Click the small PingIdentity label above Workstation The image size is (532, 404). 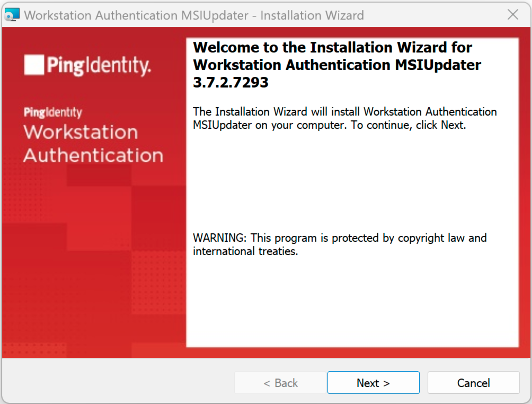click(53, 112)
